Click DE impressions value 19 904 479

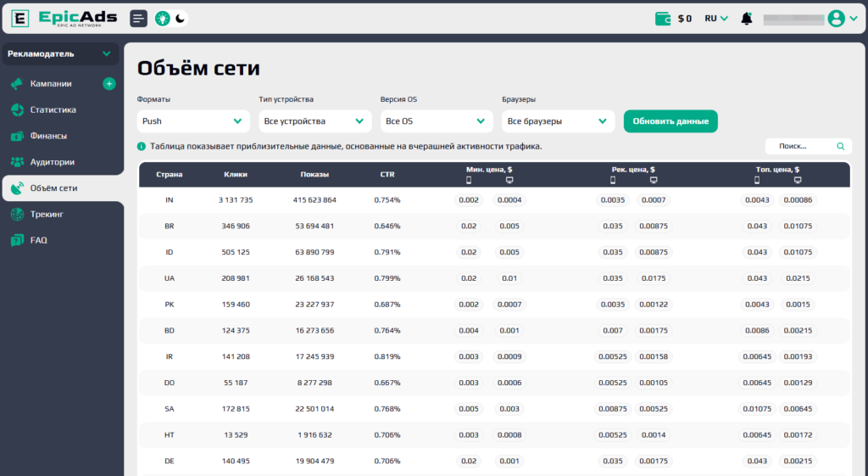point(314,461)
